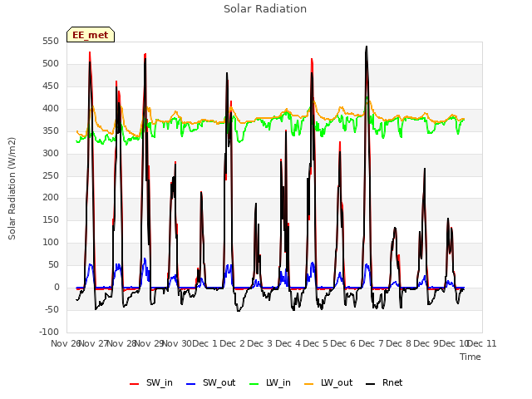
Task: Select the SW_in legend label
Action: pos(160,382)
